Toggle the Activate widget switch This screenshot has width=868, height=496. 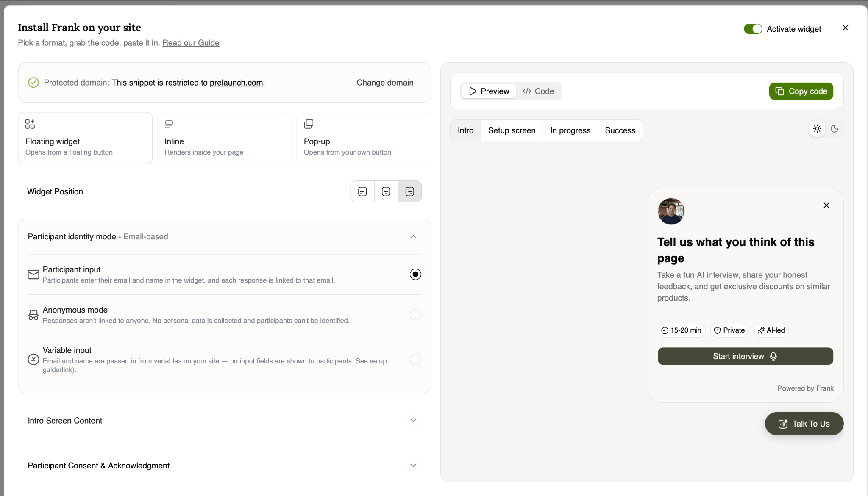[753, 29]
